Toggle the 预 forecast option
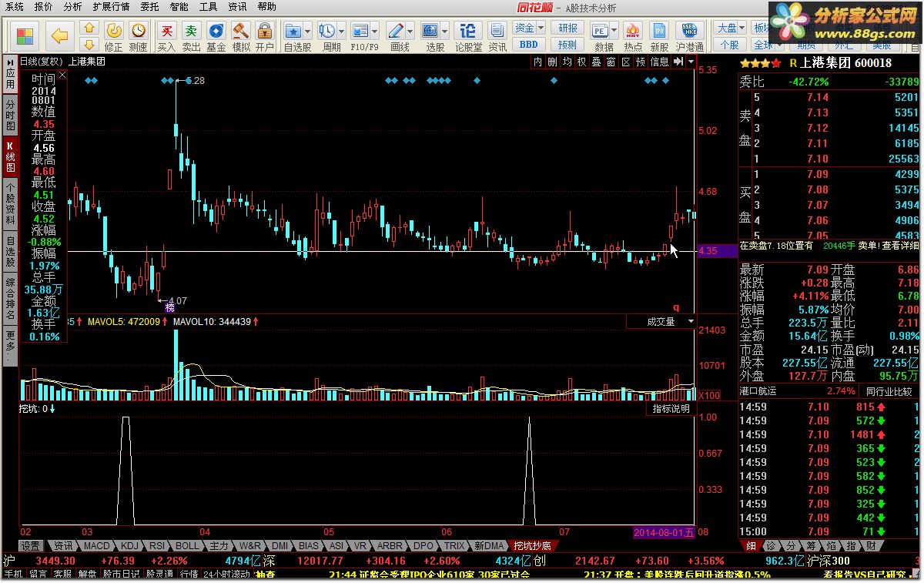This screenshot has height=583, width=924. click(641, 62)
